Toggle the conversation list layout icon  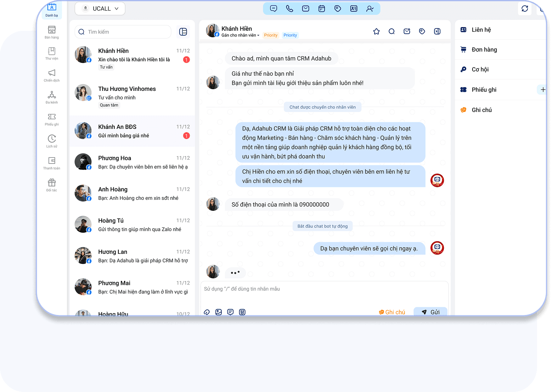[183, 32]
